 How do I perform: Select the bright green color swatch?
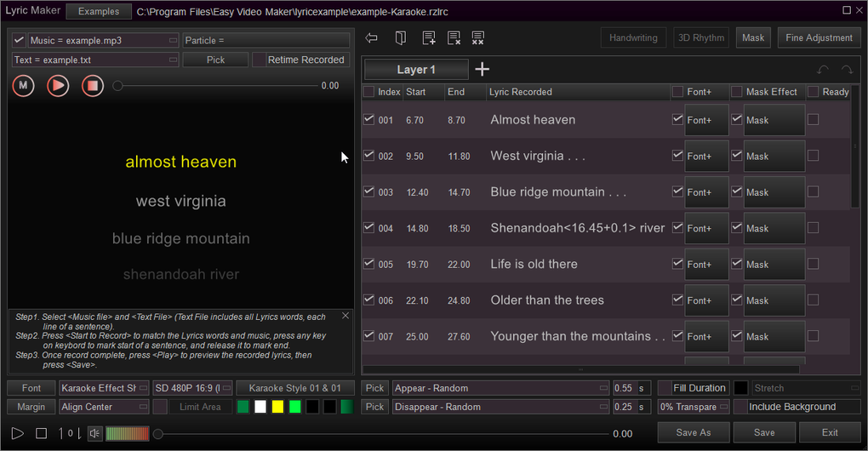(x=295, y=407)
